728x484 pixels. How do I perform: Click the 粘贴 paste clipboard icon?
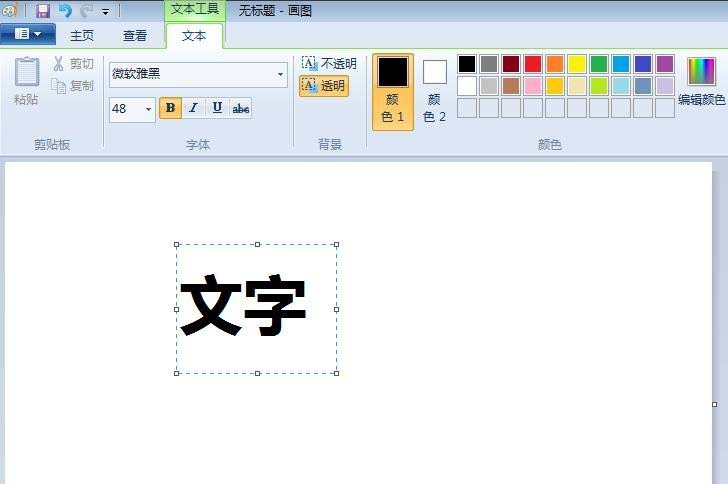pyautogui.click(x=26, y=72)
